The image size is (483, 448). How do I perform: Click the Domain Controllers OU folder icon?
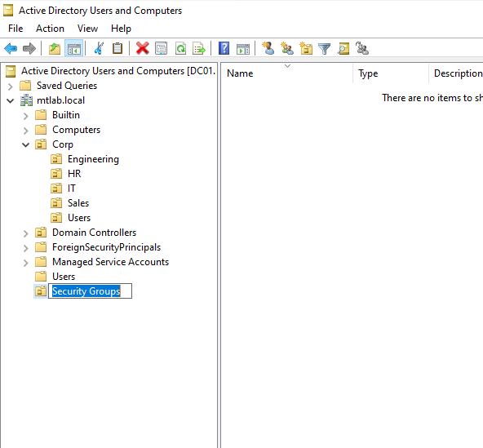[x=41, y=233]
